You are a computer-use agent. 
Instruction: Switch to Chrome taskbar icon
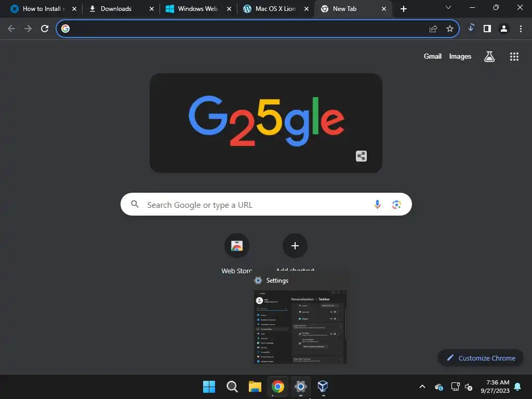pos(278,387)
